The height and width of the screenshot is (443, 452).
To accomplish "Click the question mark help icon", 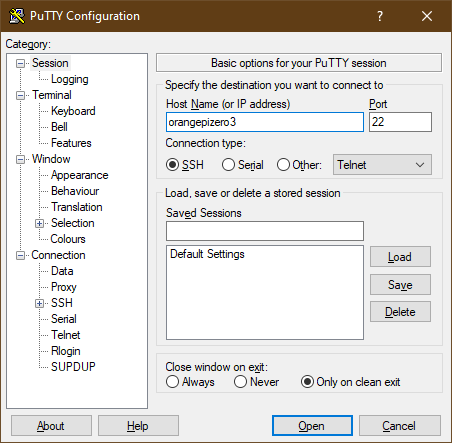I will click(x=380, y=16).
